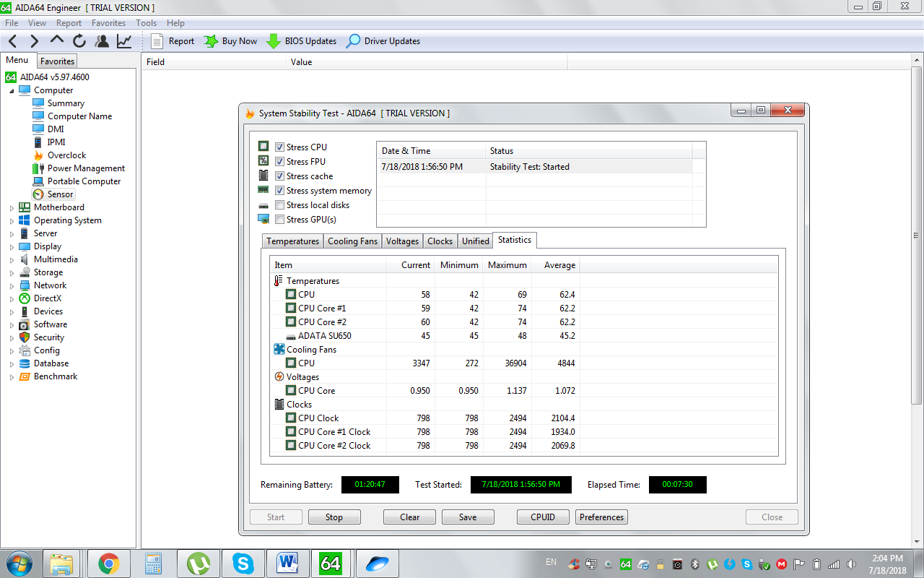The image size is (924, 578).
Task: Click the Forward navigation arrow
Action: pos(34,41)
